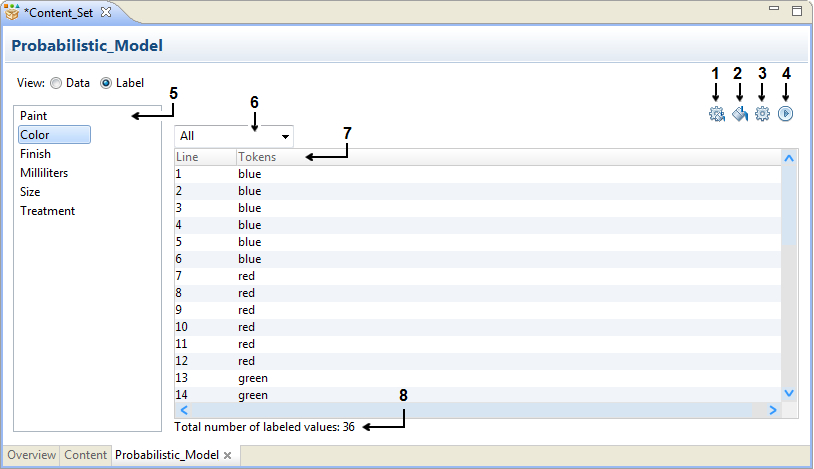The width and height of the screenshot is (814, 469).
Task: Select Milliliters in the label list
Action: (x=44, y=173)
